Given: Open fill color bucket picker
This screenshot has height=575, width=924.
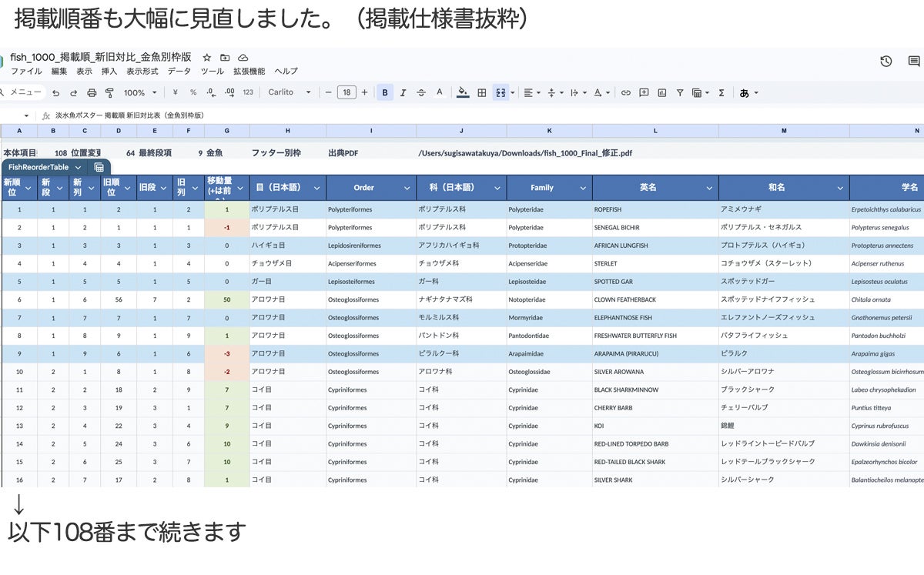Looking at the screenshot, I should click(463, 92).
